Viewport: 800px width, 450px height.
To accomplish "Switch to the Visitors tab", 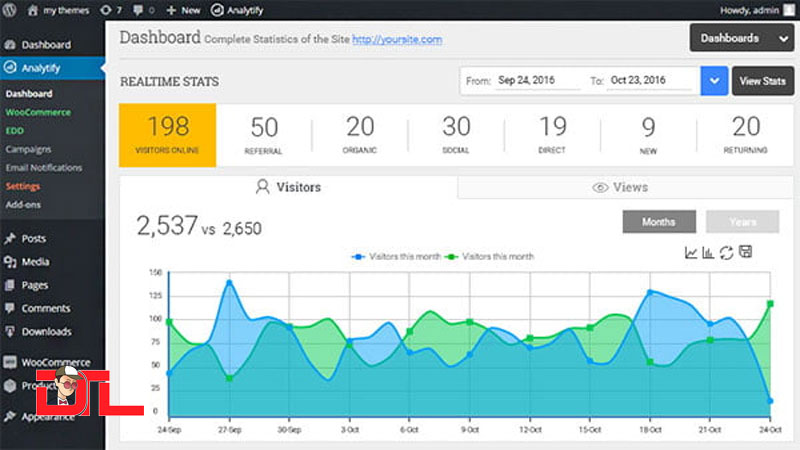I will point(289,187).
